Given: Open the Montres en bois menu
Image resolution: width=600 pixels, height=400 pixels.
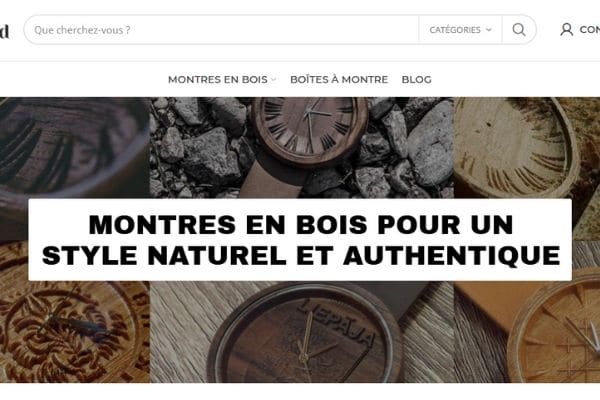Looking at the screenshot, I should coord(218,80).
